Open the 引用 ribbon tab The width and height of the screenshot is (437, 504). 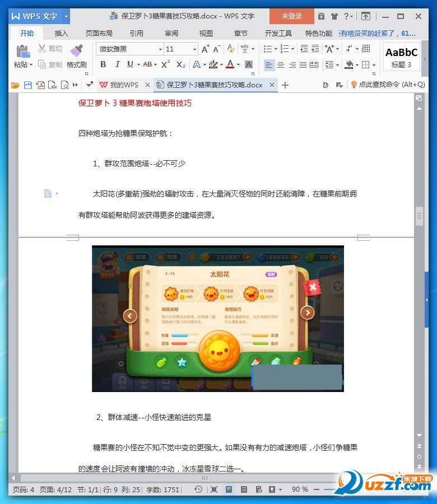tap(136, 34)
